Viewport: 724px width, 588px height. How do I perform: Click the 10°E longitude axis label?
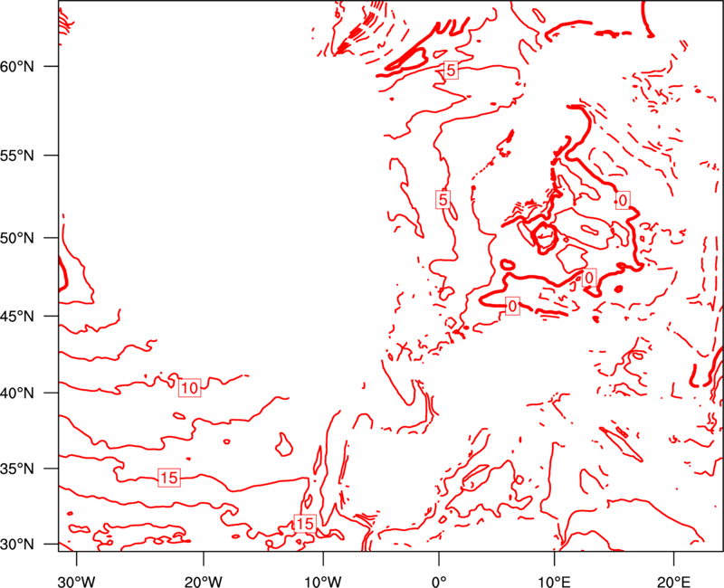click(554, 582)
